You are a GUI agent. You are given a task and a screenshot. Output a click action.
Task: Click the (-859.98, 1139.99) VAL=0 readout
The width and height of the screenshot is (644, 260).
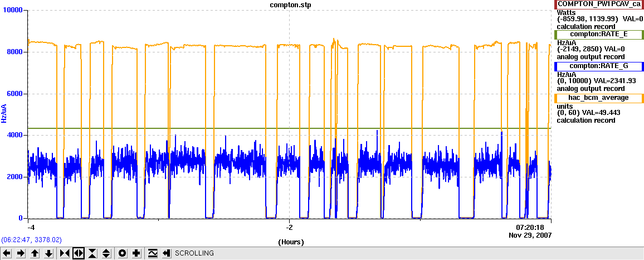(x=599, y=18)
